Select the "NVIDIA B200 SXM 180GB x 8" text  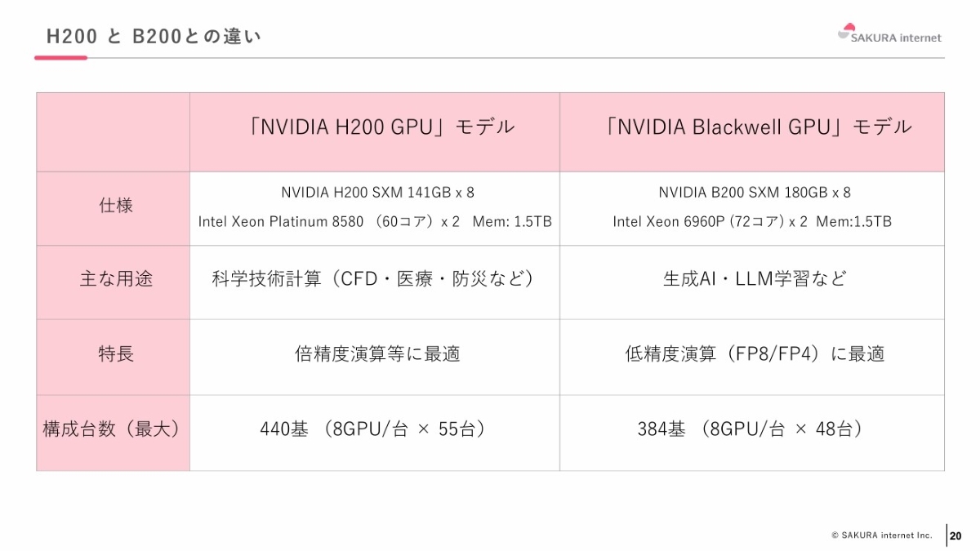(x=755, y=193)
